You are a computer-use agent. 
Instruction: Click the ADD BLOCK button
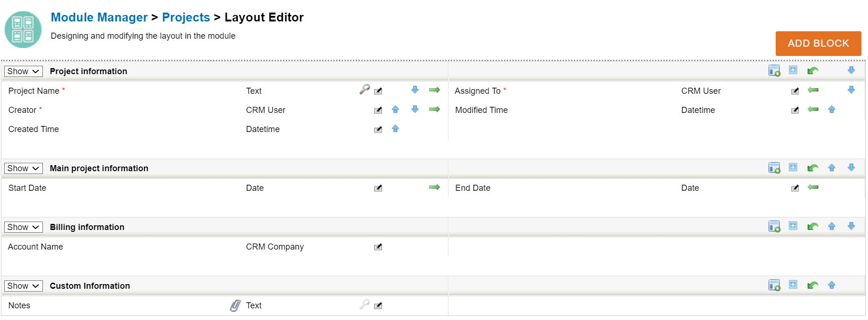click(x=818, y=43)
